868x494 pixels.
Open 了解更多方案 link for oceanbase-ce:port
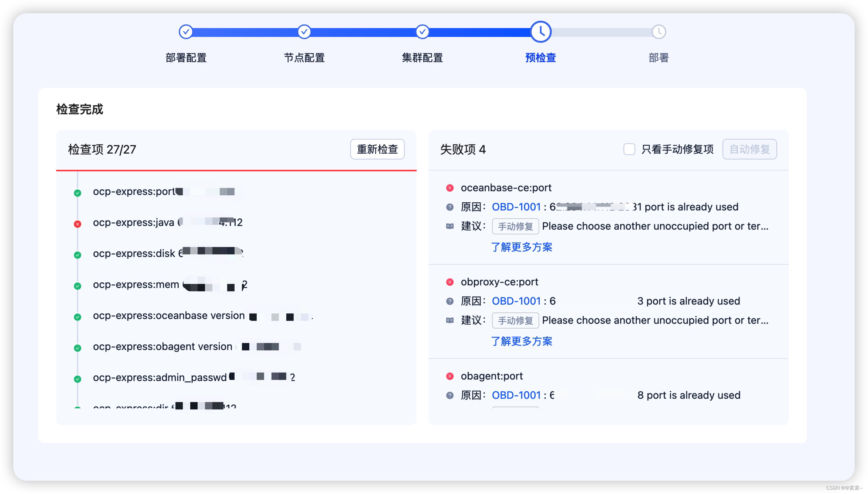click(x=521, y=247)
